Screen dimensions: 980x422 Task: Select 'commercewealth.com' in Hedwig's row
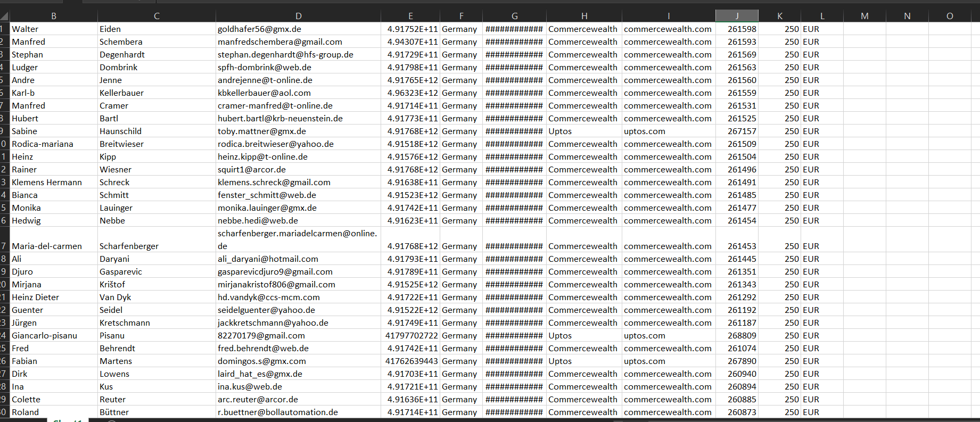(669, 220)
